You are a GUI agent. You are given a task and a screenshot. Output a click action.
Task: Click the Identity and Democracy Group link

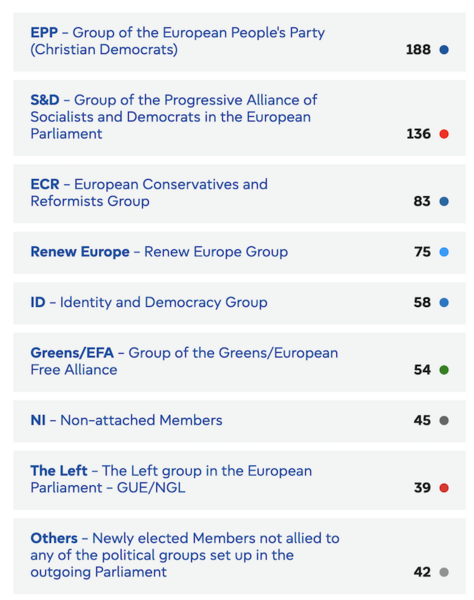coord(149,302)
